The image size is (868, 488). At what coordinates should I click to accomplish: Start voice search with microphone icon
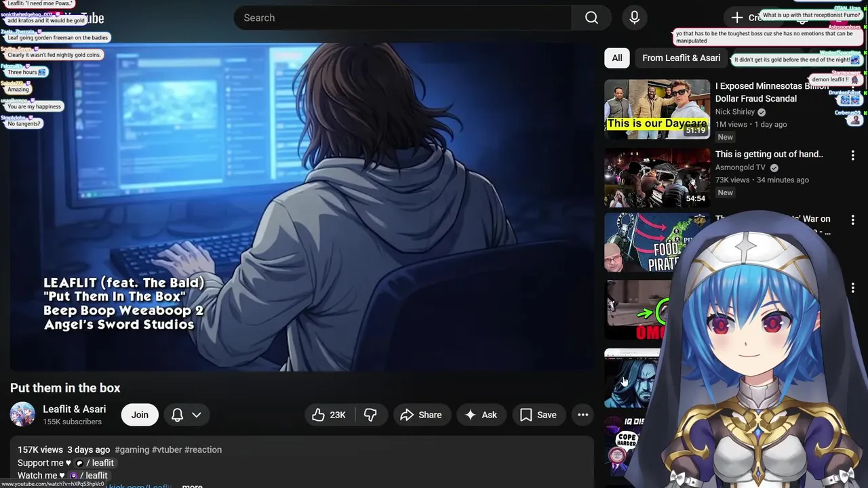[x=634, y=18]
